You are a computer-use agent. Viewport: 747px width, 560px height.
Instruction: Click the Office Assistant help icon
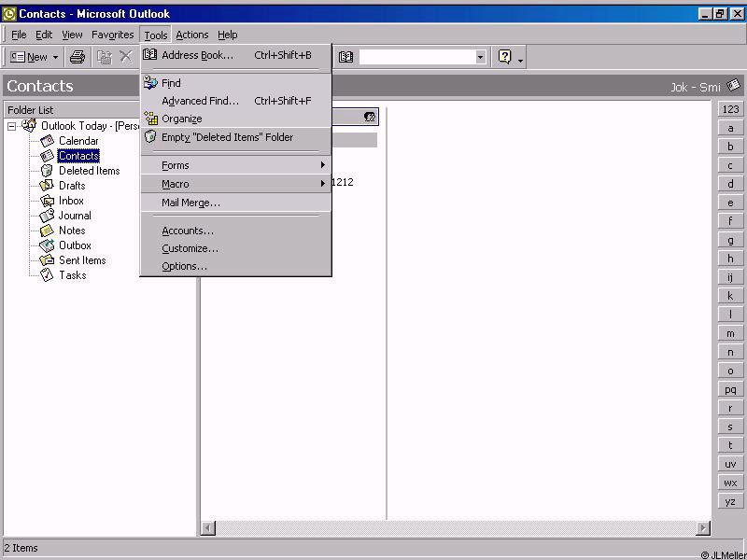(x=504, y=57)
